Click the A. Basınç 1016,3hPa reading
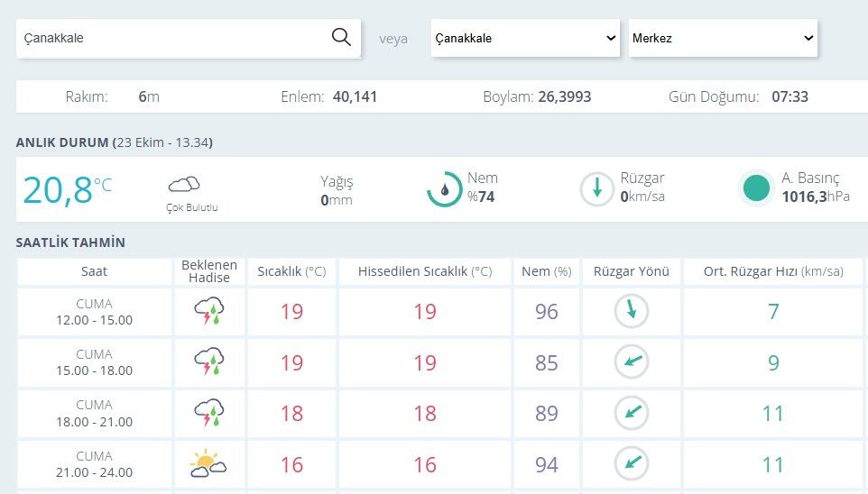Viewport: 868px width, 494px height. point(816,187)
